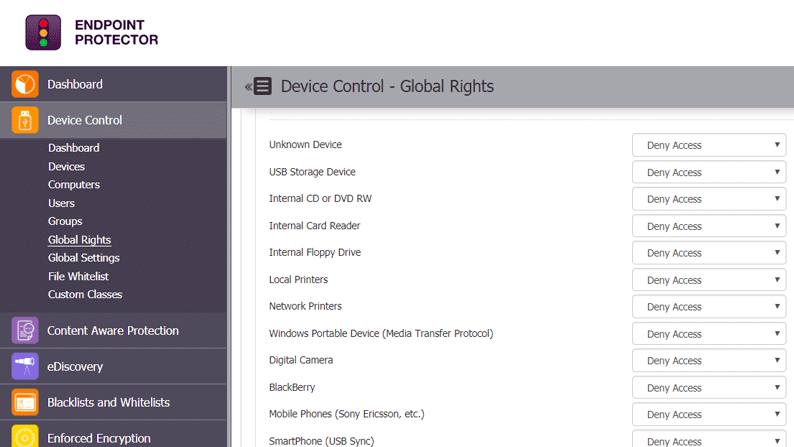Viewport: 794px width, 447px height.
Task: Click the Content Aware Protection icon
Action: (25, 330)
